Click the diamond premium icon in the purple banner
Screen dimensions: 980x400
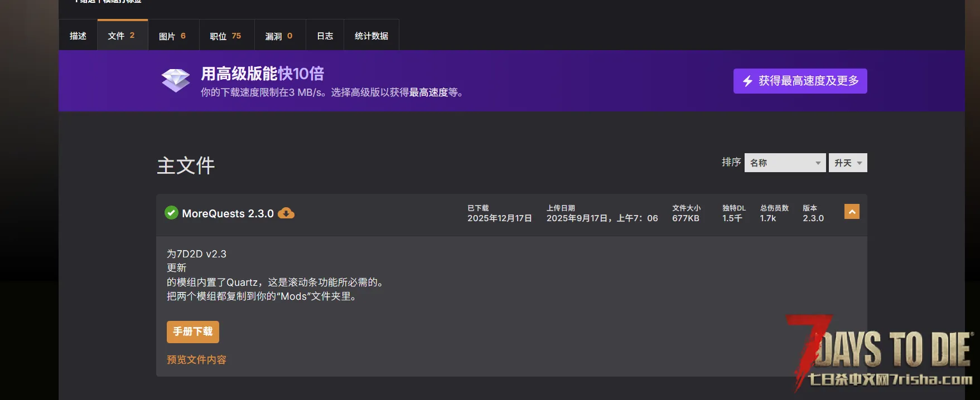pos(176,81)
